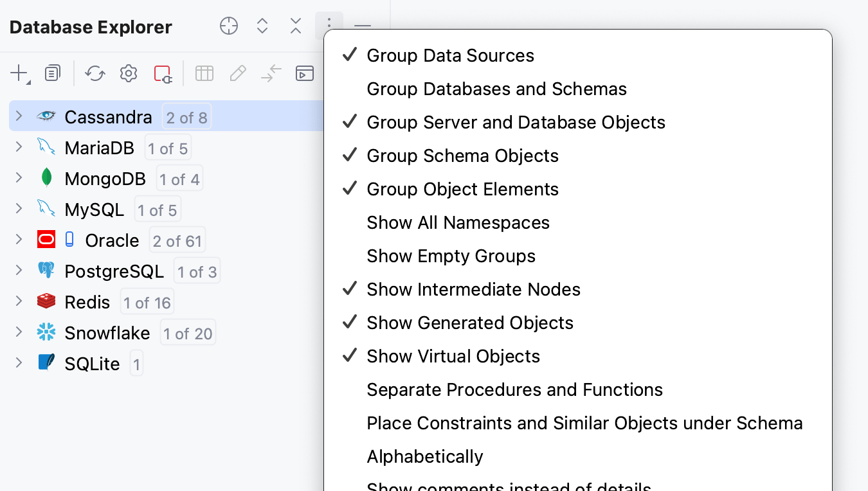Image resolution: width=868 pixels, height=491 pixels.
Task: Click the Refresh icon in toolbar
Action: (x=95, y=73)
